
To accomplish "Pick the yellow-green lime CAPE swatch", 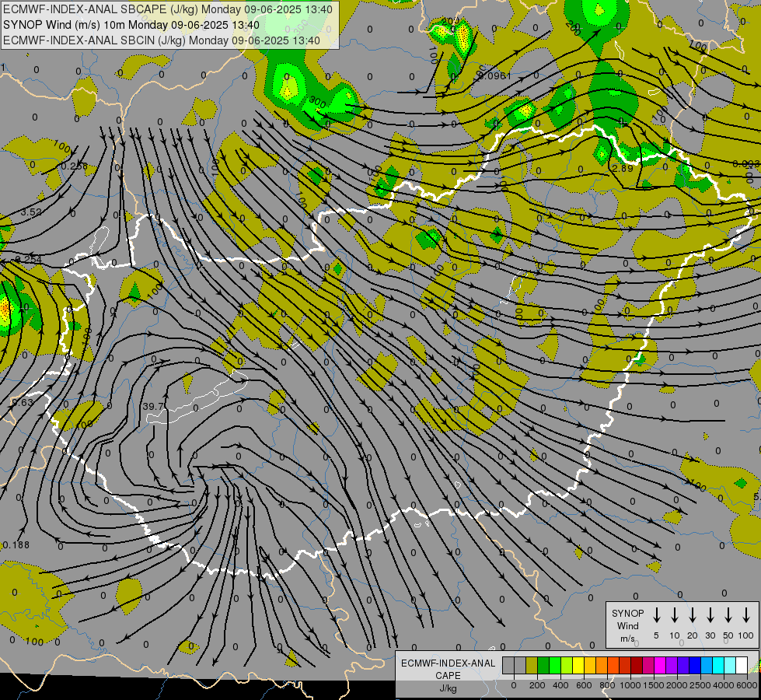I will 567,665.
